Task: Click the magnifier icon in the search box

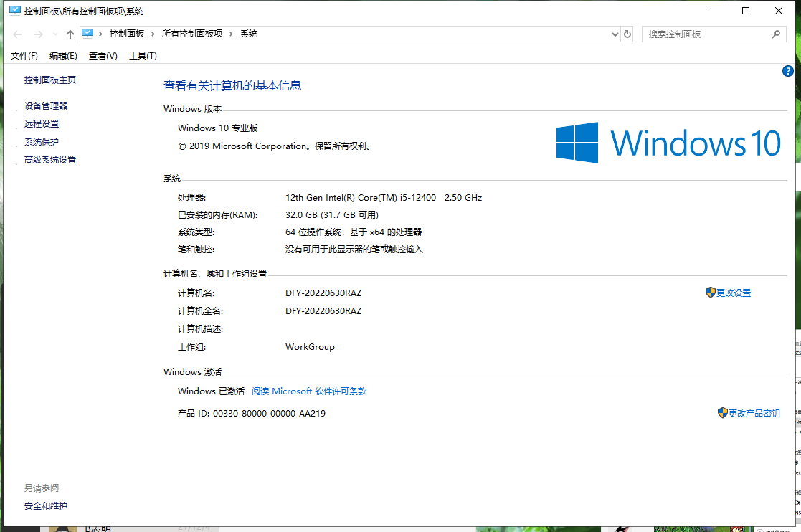Action: point(775,34)
